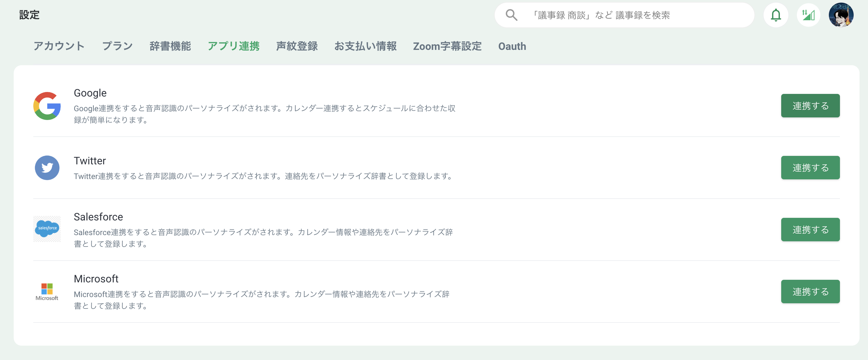Click the Google heading text

coord(90,93)
